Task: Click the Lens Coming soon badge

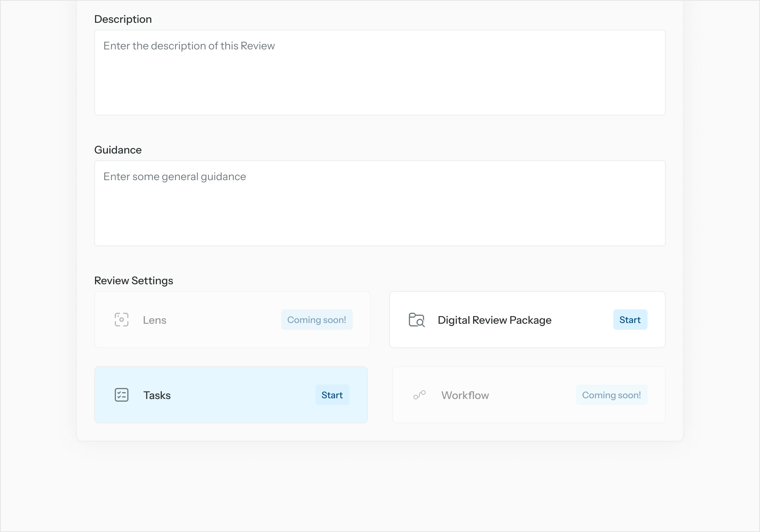Action: click(317, 320)
